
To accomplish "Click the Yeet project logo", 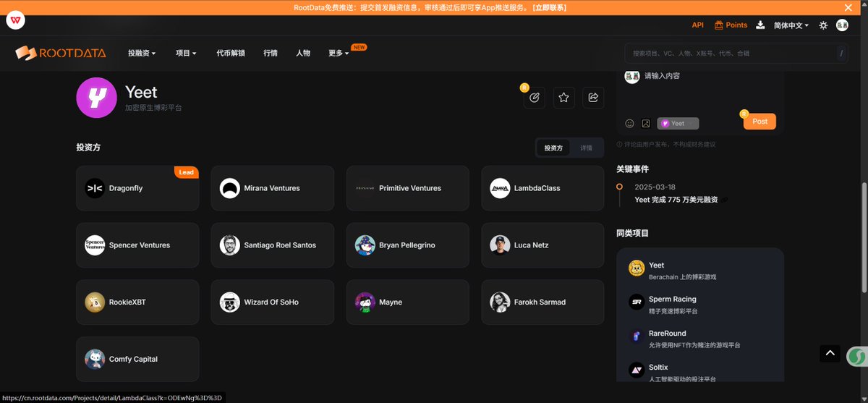I will coord(96,97).
